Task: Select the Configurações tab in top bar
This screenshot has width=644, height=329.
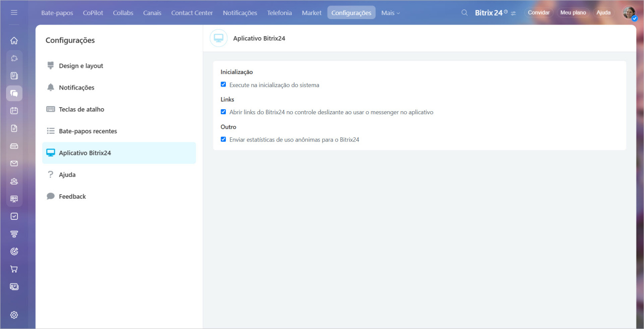Action: 351,13
